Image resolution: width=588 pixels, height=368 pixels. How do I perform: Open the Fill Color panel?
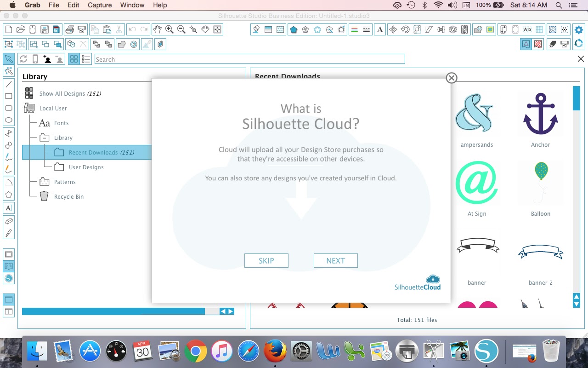pos(255,29)
